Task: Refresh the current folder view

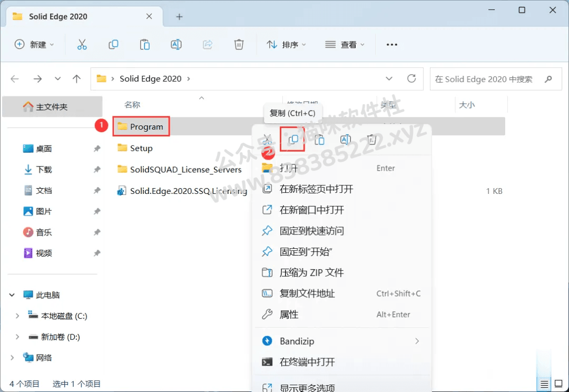Action: [411, 79]
